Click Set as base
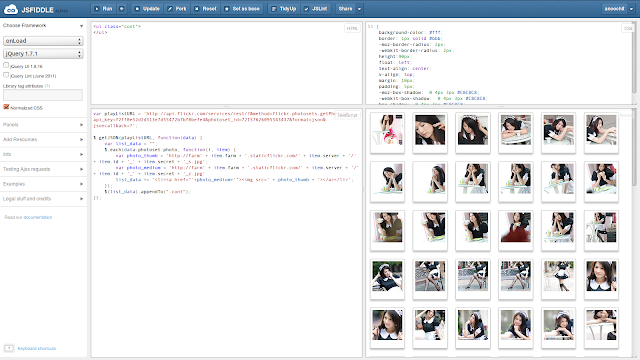This screenshot has width=640, height=360. click(x=242, y=9)
